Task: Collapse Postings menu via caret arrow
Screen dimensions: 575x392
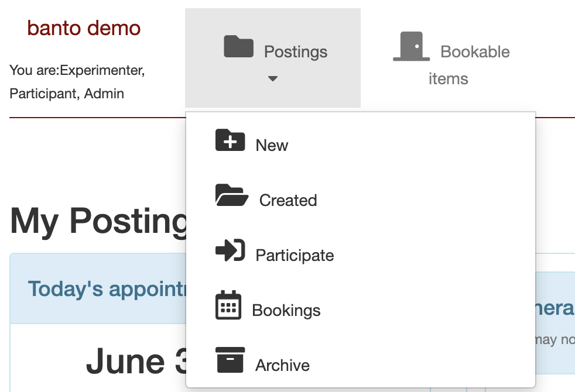Action: click(272, 78)
